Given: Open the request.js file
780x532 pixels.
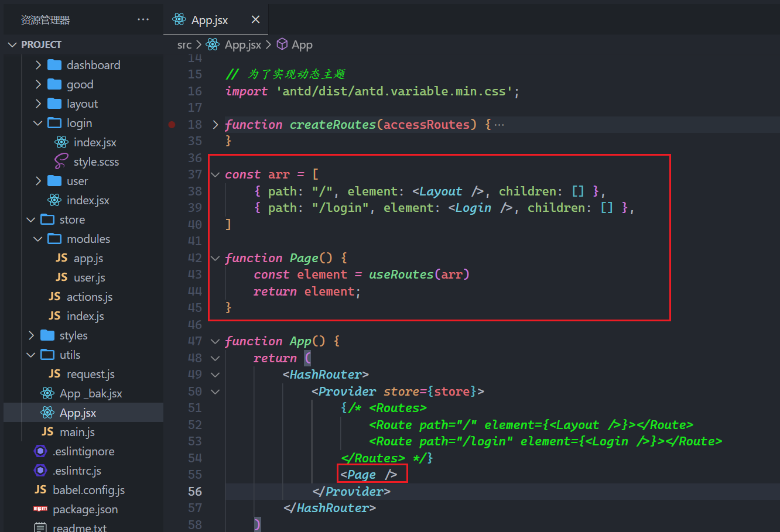Looking at the screenshot, I should coord(83,374).
